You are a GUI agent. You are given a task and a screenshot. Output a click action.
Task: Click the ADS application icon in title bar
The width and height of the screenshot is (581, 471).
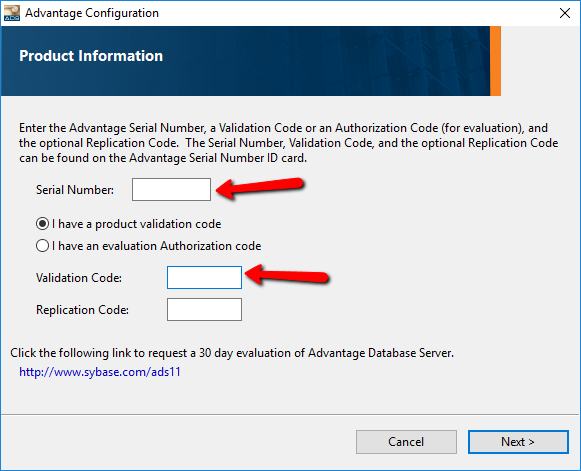pyautogui.click(x=11, y=13)
